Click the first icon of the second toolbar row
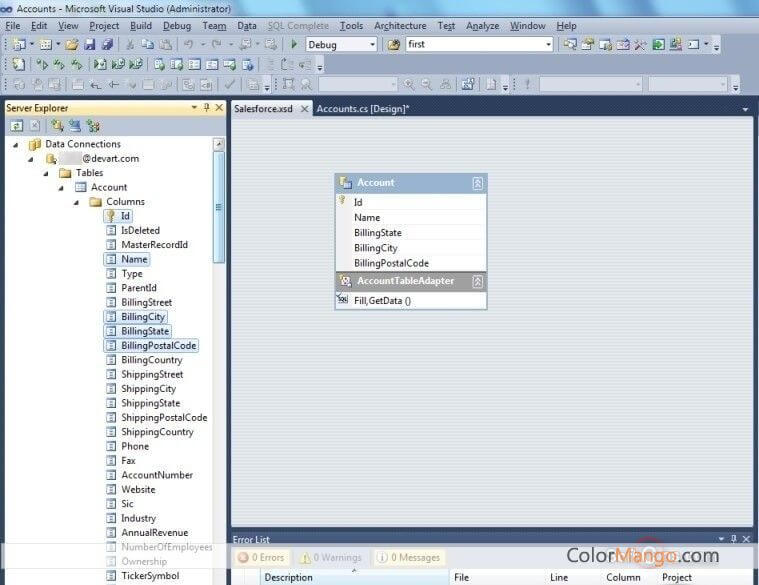The height and width of the screenshot is (585, 759). 18,64
